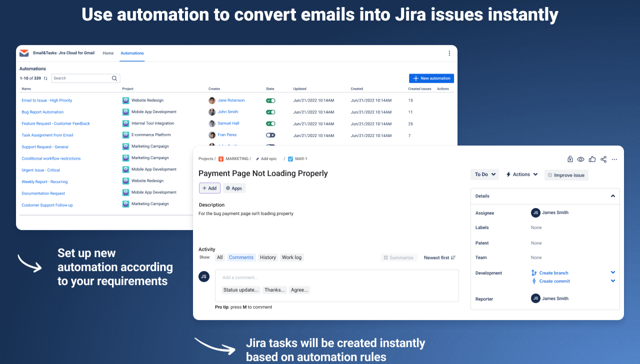Click the Reporter JS avatar

(535, 298)
